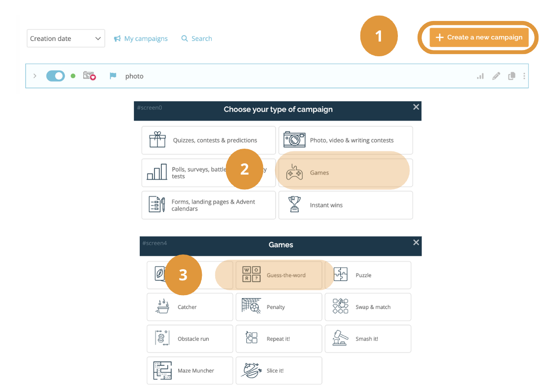
Task: Expand the photo campaign row chevron
Action: point(35,76)
